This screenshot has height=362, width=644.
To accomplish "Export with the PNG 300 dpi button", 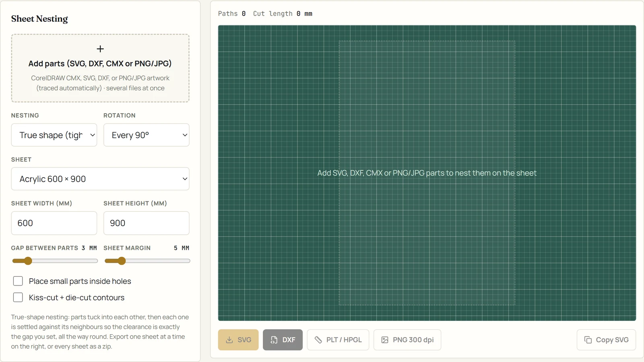I will [x=407, y=340].
